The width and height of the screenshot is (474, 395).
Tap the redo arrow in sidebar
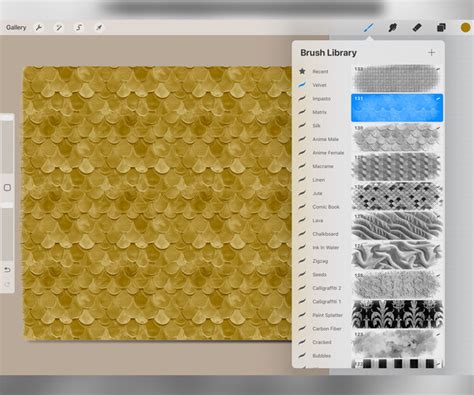7,284
